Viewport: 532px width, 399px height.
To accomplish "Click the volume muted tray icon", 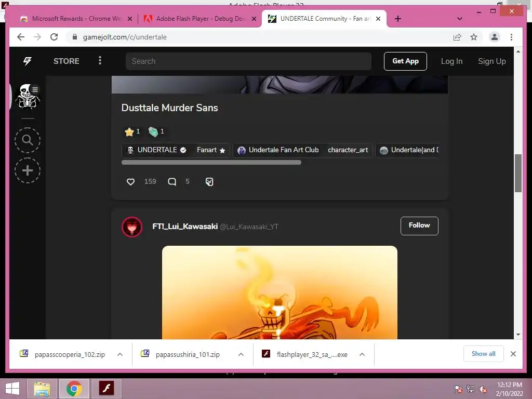I will click(x=483, y=389).
